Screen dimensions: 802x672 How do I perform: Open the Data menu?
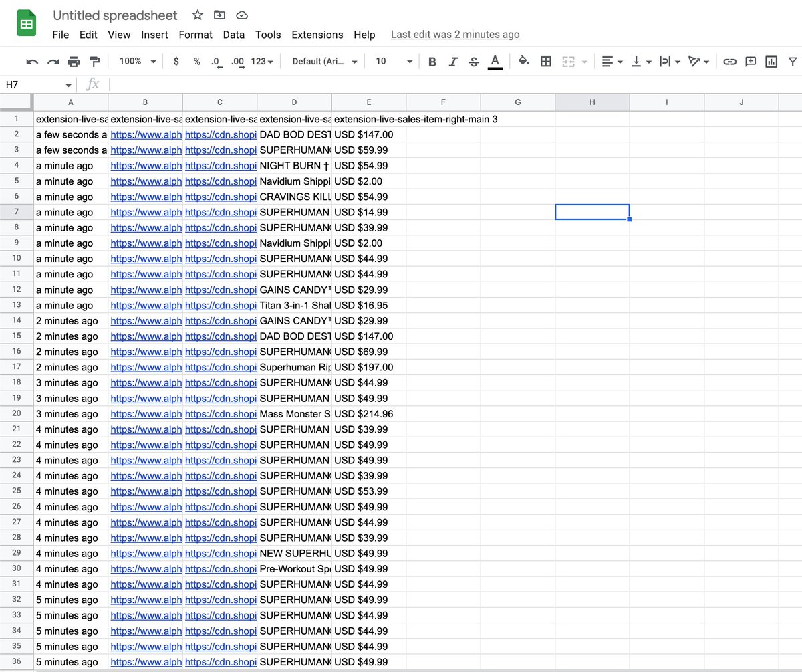(234, 35)
